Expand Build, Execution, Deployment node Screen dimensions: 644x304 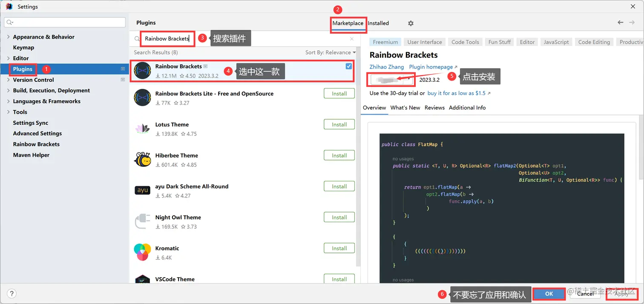click(x=9, y=90)
